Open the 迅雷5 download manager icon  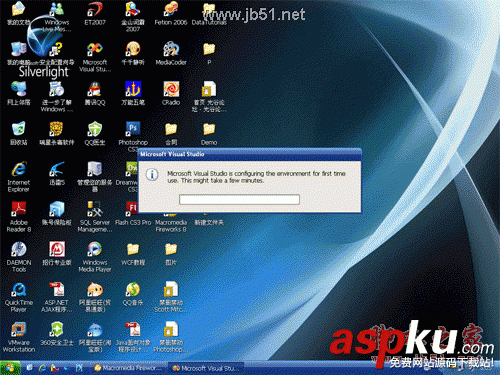(x=57, y=169)
